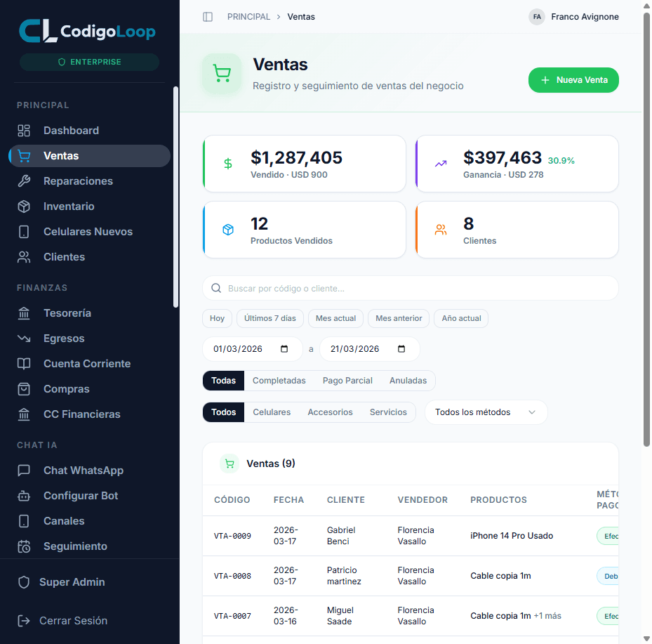Select the Tesorería icon

click(25, 313)
